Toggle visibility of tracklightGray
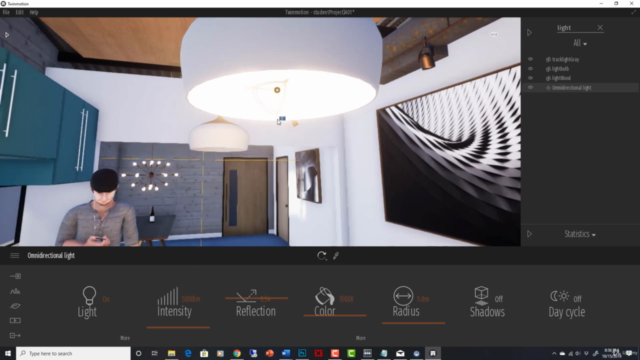Screen dimensions: 640x360 pos(531,59)
